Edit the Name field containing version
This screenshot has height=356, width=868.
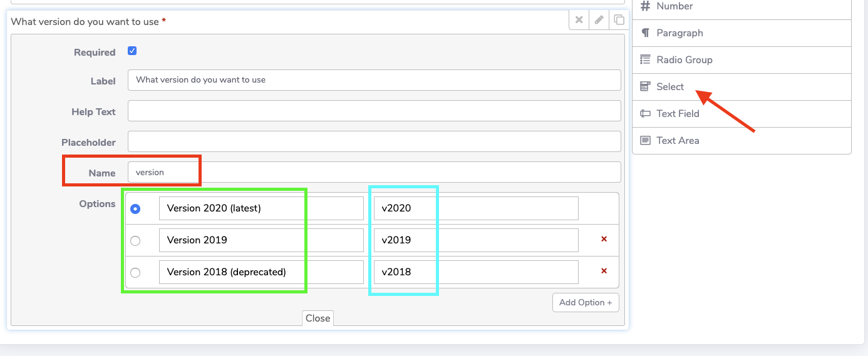point(374,172)
